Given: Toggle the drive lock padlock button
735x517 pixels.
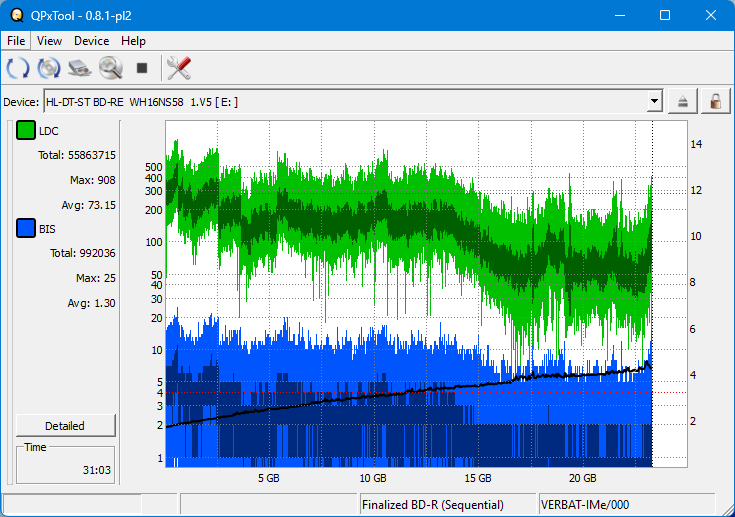Looking at the screenshot, I should pyautogui.click(x=715, y=101).
